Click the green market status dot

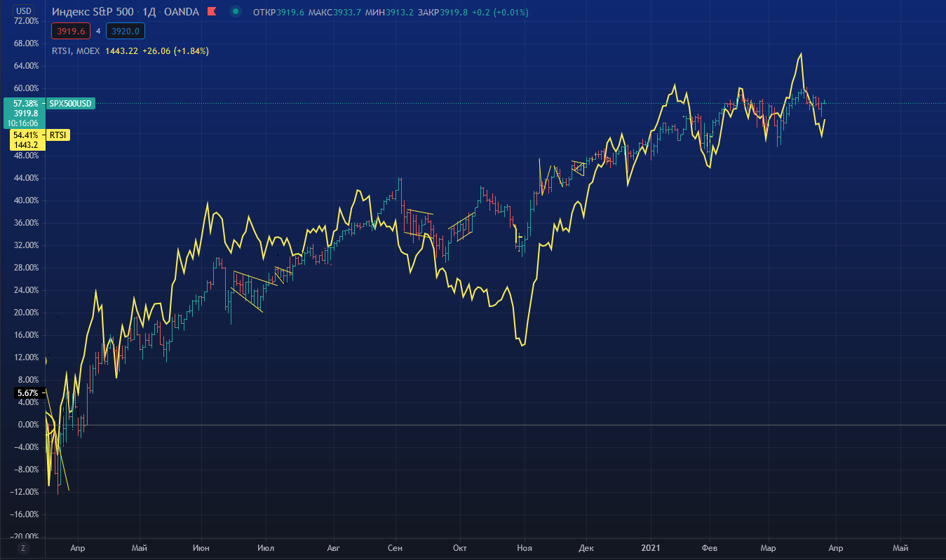coord(236,12)
